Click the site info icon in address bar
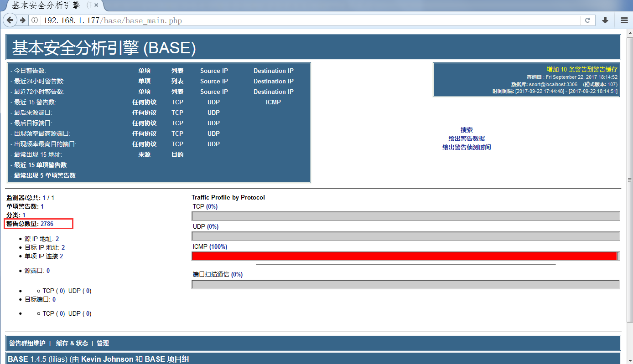Viewport: 633px width, 364px height. coord(35,21)
